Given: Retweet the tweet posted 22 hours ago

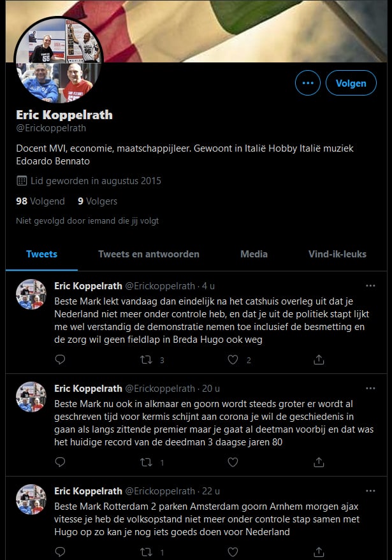Looking at the screenshot, I should click(147, 552).
